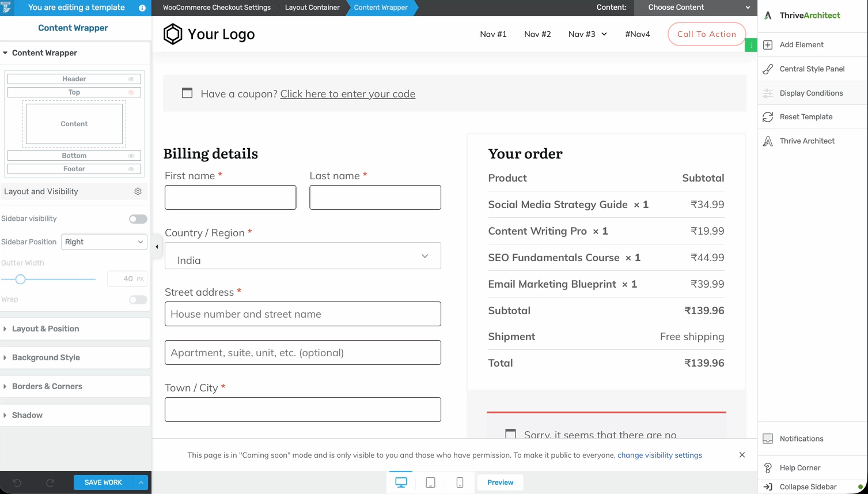This screenshot has height=494, width=868.
Task: Open the Add Element panel
Action: [x=801, y=45]
